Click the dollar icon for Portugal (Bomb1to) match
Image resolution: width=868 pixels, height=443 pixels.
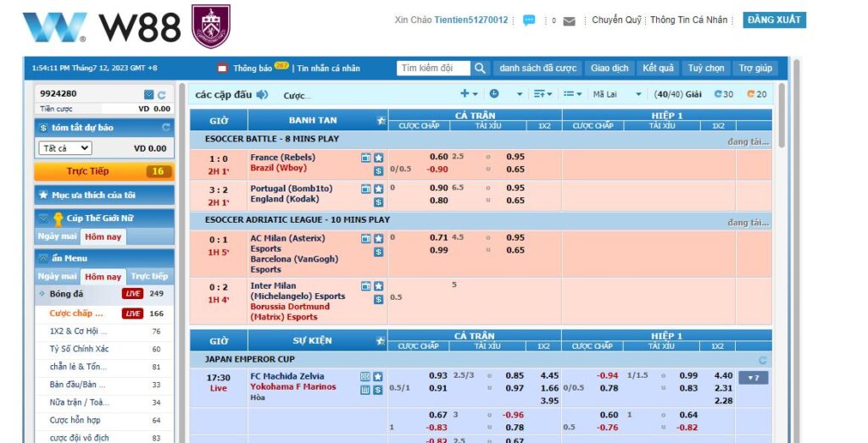tap(378, 202)
